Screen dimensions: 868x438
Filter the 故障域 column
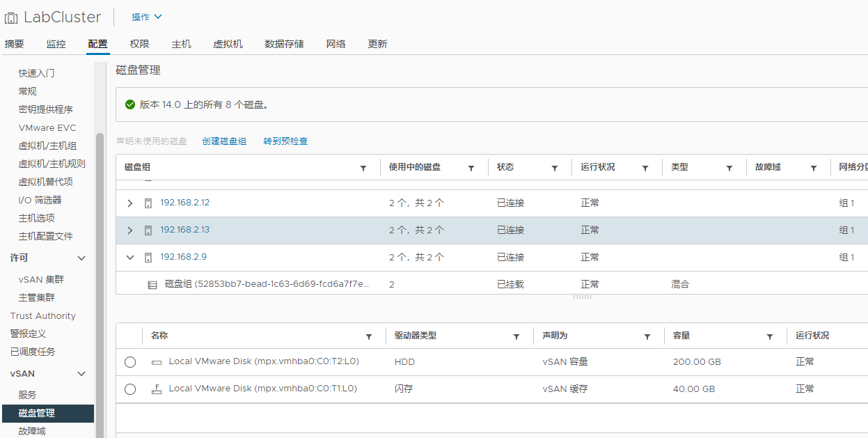[814, 169]
